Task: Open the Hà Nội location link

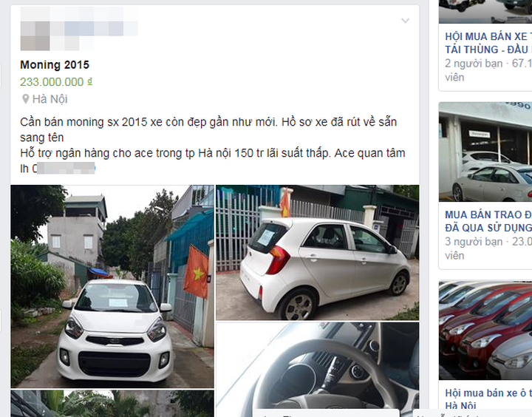Action: point(50,99)
